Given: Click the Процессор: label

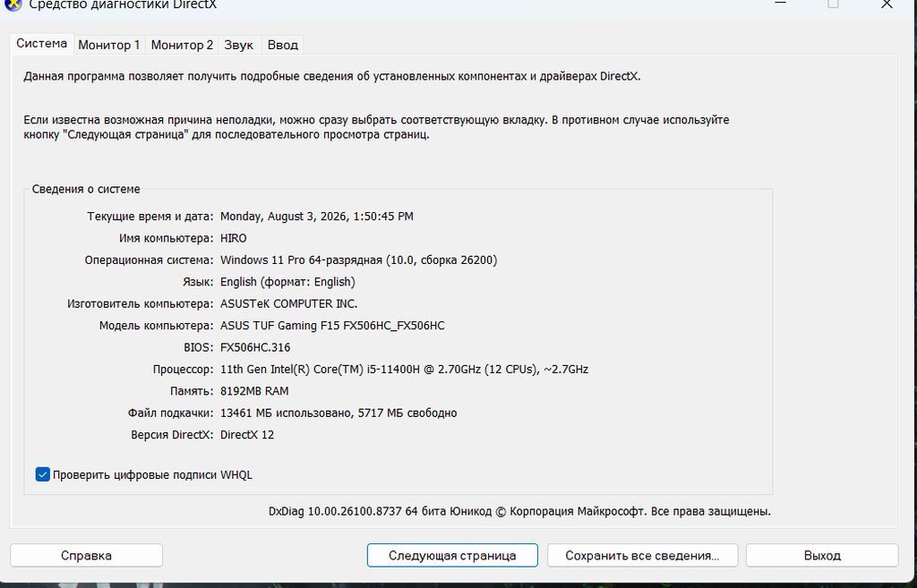Looking at the screenshot, I should click(183, 370).
